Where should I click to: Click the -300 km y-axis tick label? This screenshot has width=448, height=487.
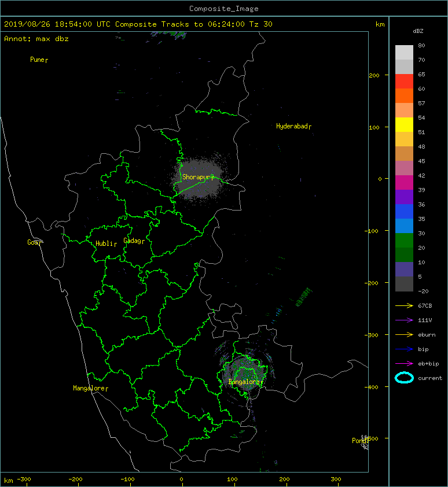point(372,335)
